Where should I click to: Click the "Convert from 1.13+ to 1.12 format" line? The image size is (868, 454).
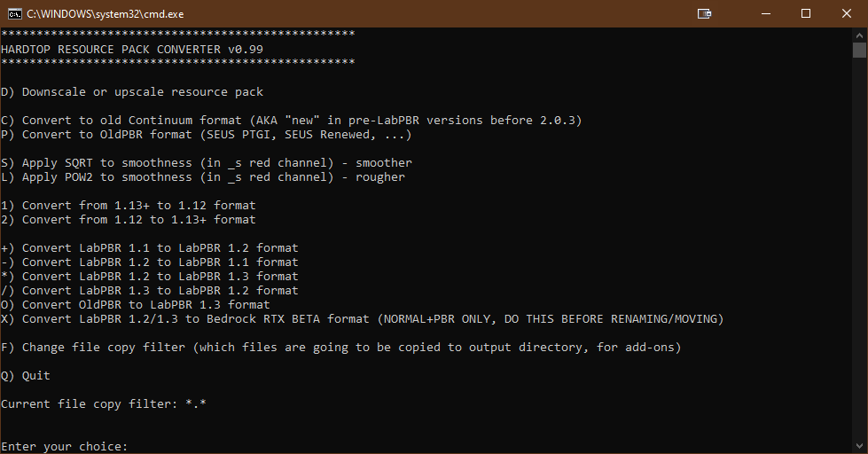coord(129,206)
